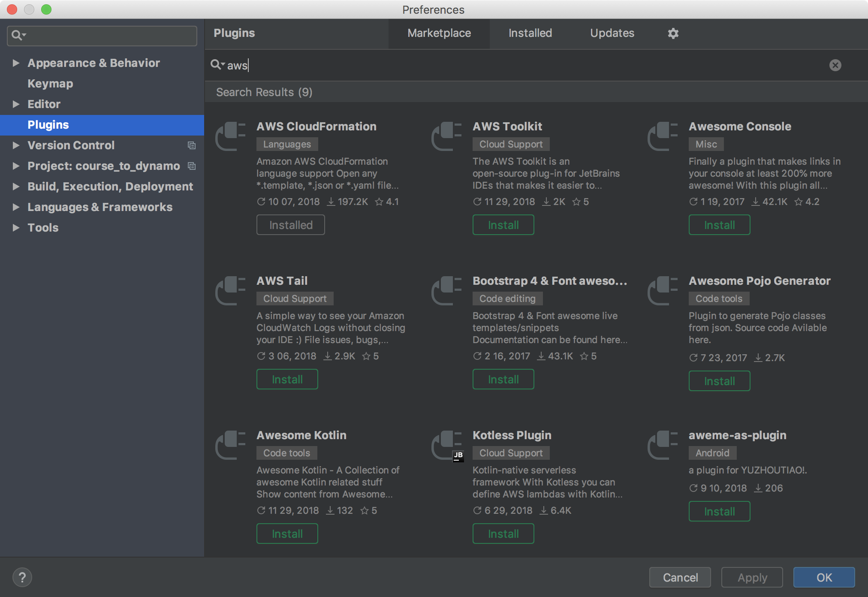Image resolution: width=868 pixels, height=597 pixels.
Task: Click Code tools tag on Awesome Kotlin
Action: pyautogui.click(x=287, y=453)
